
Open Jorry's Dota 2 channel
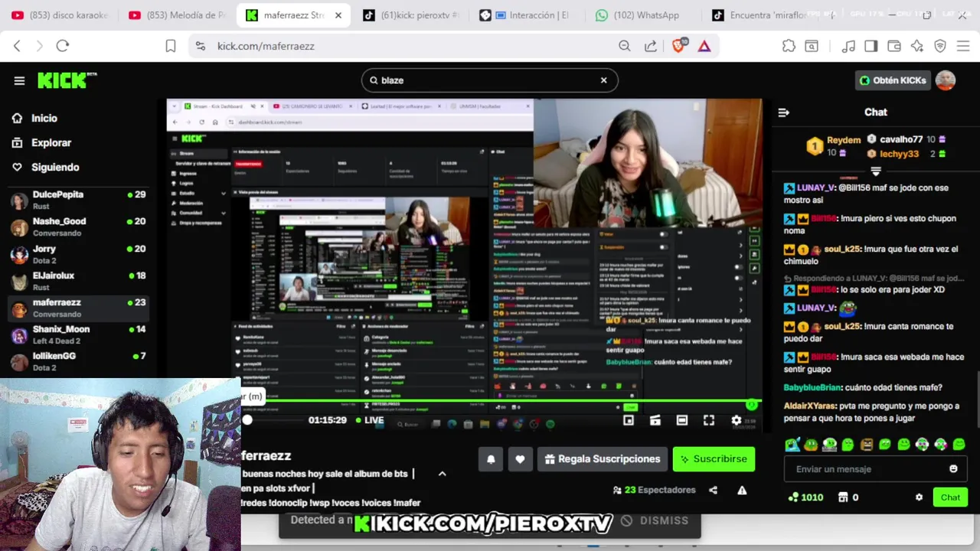tap(77, 254)
